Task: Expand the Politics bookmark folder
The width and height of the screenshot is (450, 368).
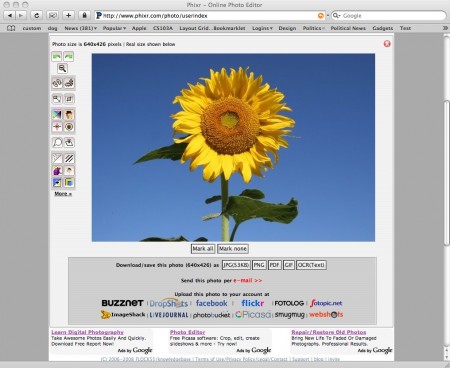Action: click(x=314, y=28)
